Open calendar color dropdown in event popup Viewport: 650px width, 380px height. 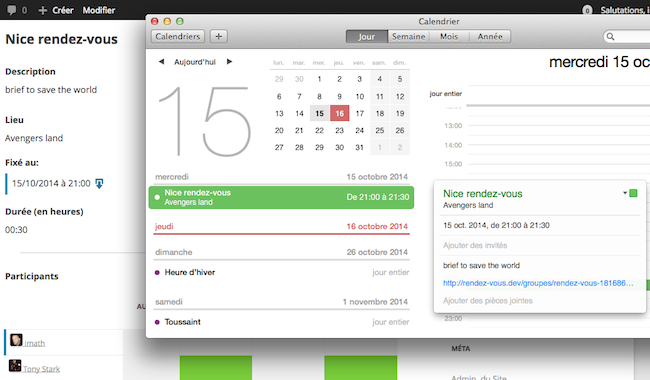[625, 193]
